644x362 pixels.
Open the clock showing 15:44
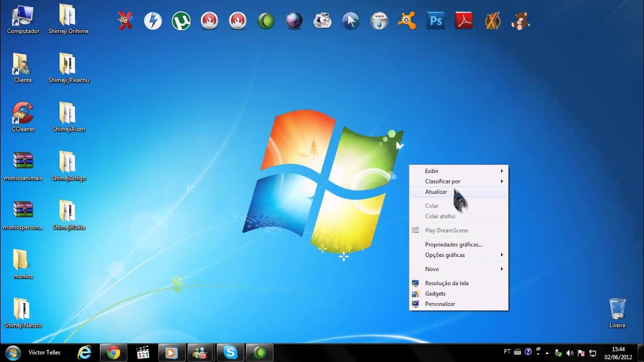point(618,352)
